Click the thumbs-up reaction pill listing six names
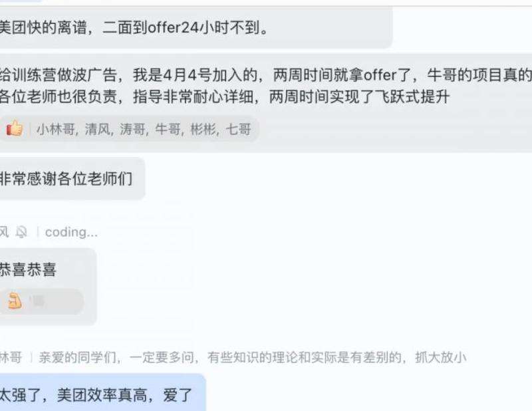This screenshot has width=532, height=411. (x=129, y=129)
